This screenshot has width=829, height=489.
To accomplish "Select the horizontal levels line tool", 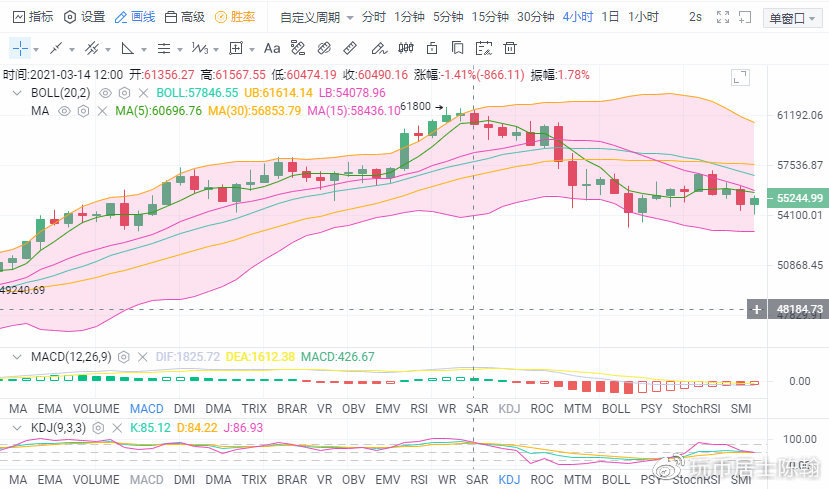I will [x=164, y=49].
